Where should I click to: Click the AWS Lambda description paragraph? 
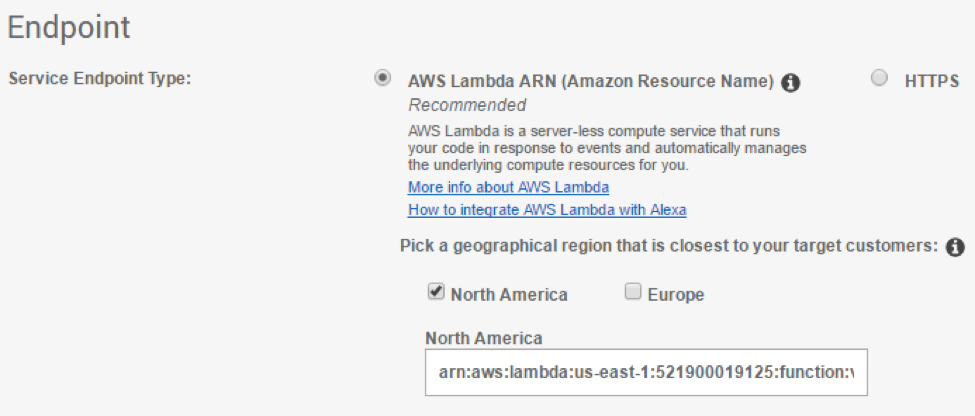(x=607, y=147)
